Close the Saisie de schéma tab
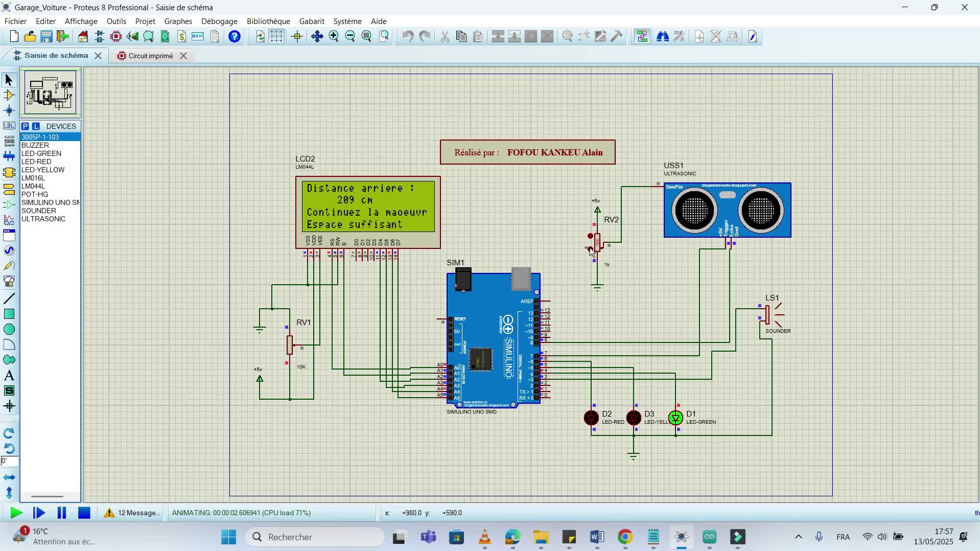980x551 pixels. click(x=98, y=55)
